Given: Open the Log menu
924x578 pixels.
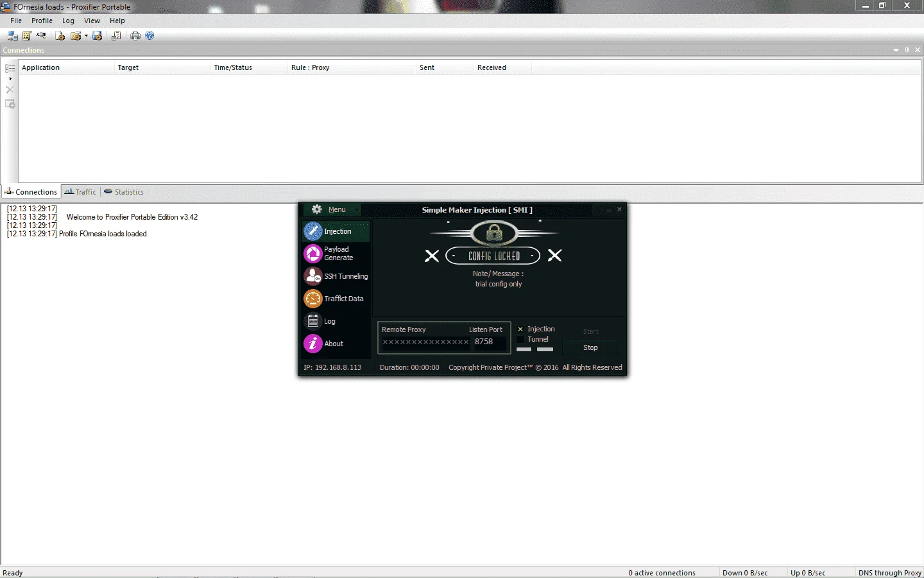Looking at the screenshot, I should pos(68,21).
